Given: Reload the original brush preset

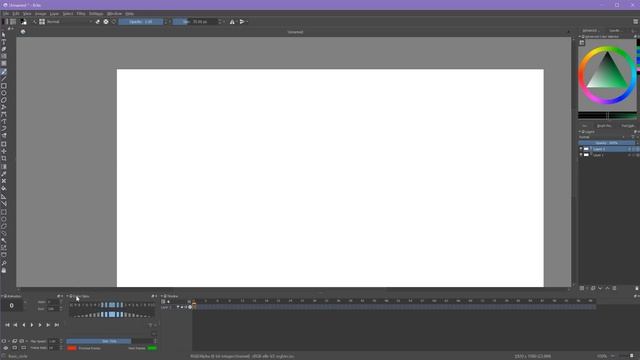Looking at the screenshot, I should [x=114, y=22].
